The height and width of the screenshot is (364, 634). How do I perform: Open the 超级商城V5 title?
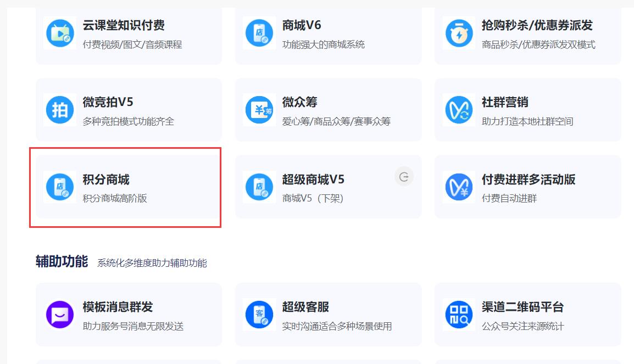(x=313, y=180)
